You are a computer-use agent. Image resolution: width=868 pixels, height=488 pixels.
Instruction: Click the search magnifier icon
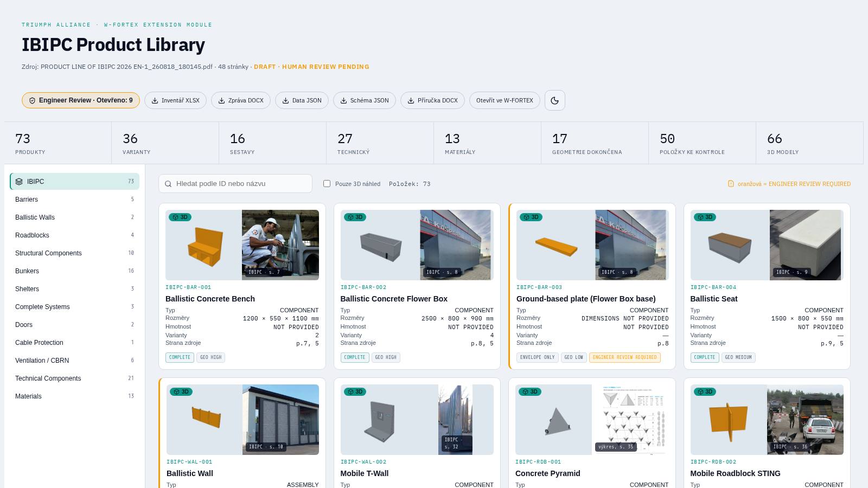tap(168, 184)
